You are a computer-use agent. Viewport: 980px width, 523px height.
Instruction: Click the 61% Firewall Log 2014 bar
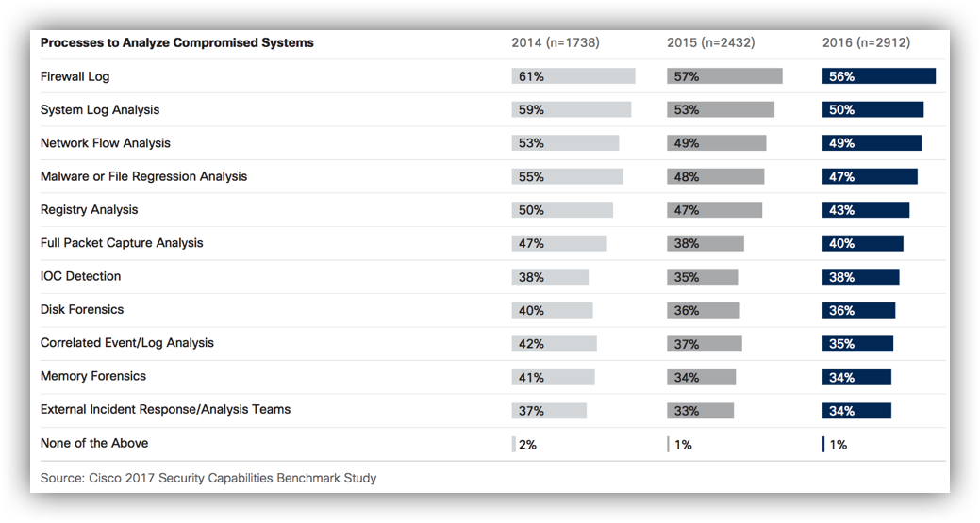pyautogui.click(x=573, y=76)
